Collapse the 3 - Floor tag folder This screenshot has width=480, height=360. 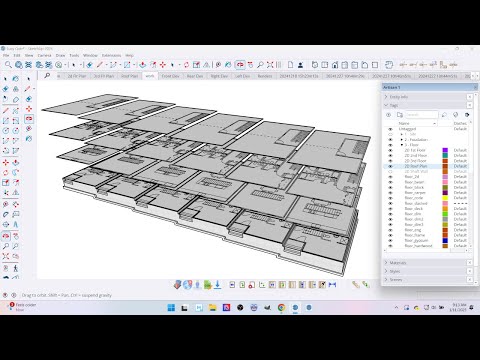coord(402,145)
